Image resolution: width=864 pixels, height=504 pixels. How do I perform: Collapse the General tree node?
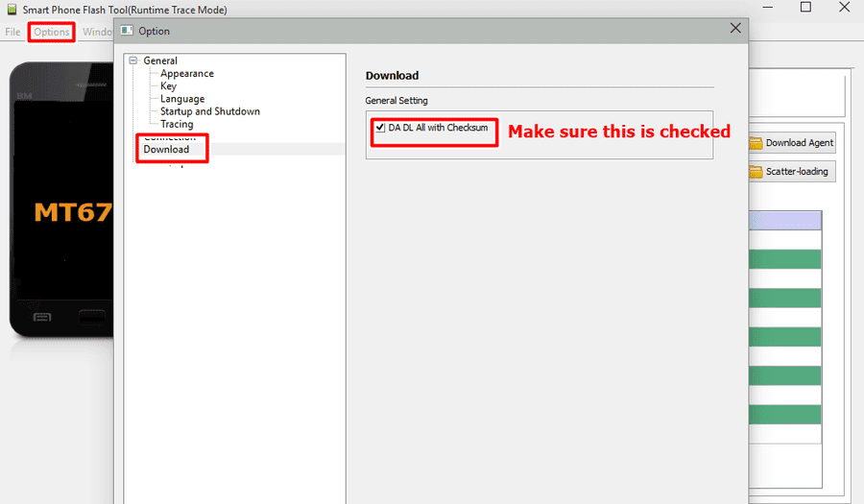(x=133, y=60)
